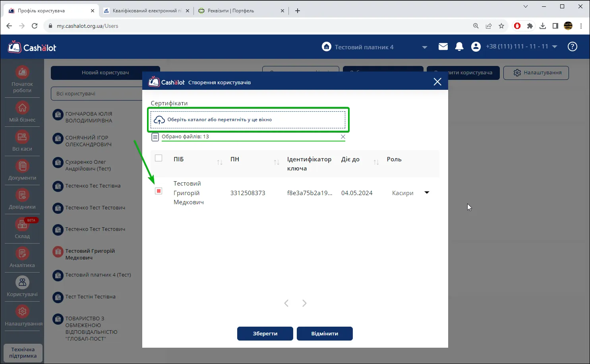This screenshot has width=590, height=364.
Task: Uncheck the Тестовий Григорій Медкович row checkbox
Action: pyautogui.click(x=159, y=191)
